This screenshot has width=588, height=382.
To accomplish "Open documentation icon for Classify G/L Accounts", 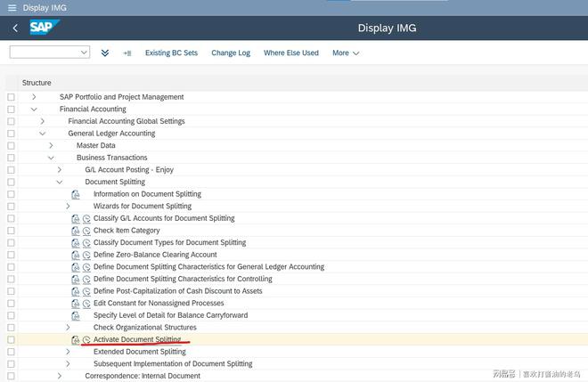I will [x=76, y=218].
